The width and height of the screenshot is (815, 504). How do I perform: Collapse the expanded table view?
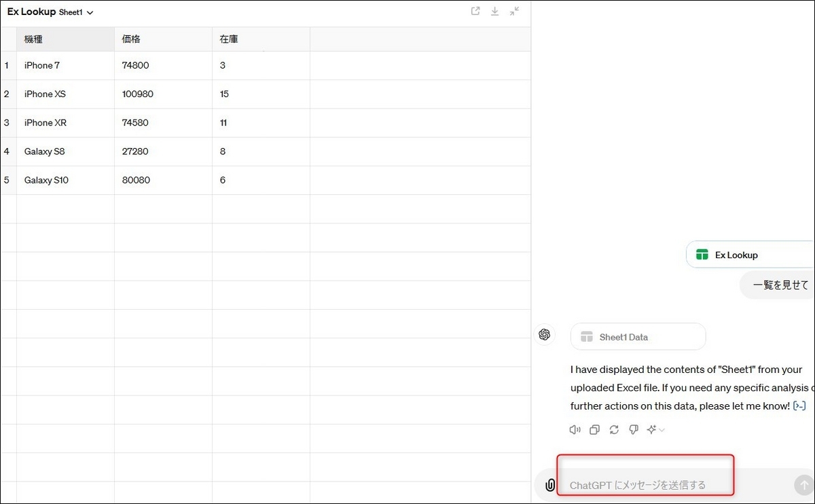pyautogui.click(x=514, y=11)
